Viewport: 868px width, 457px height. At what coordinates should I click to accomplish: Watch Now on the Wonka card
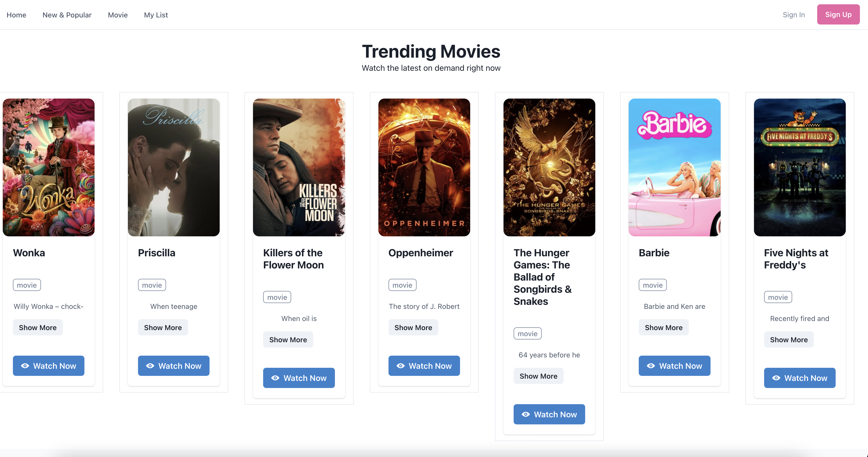click(49, 366)
